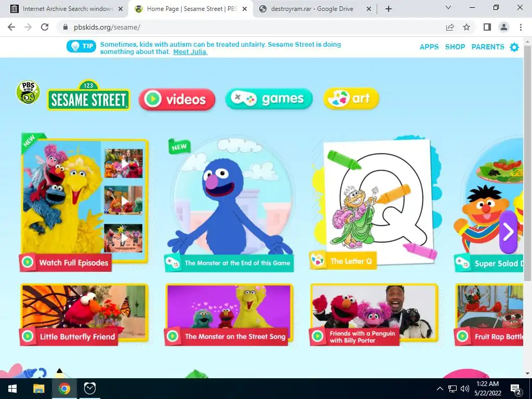
Task: Open The Letter Q coloring page
Action: tap(375, 202)
